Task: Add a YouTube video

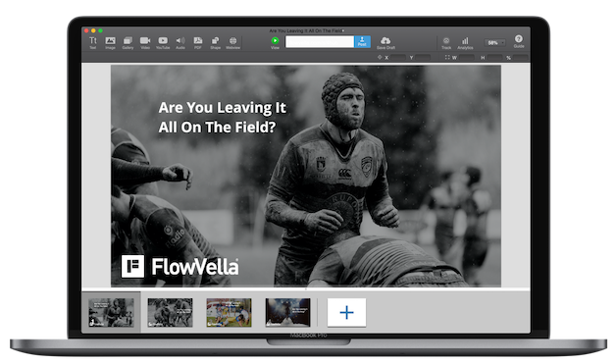Action: coord(163,42)
